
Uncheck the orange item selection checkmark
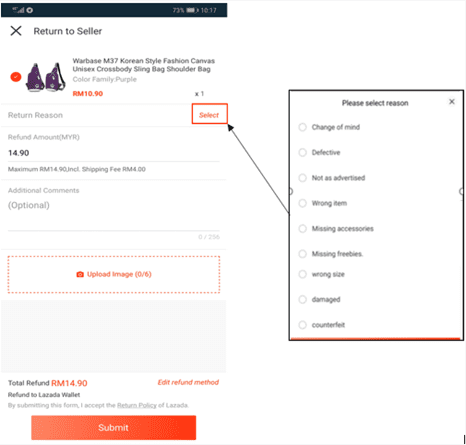(16, 77)
